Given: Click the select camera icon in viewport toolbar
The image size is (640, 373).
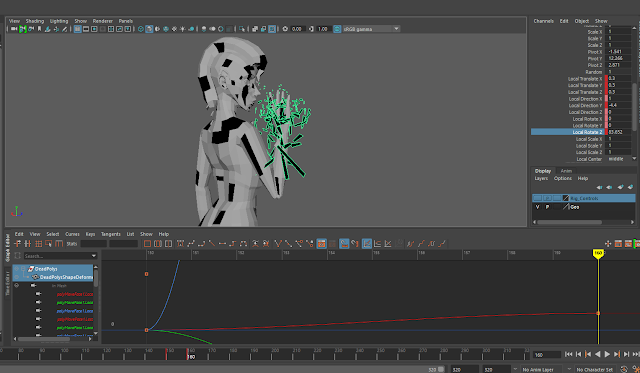Looking at the screenshot, I should (x=14, y=29).
